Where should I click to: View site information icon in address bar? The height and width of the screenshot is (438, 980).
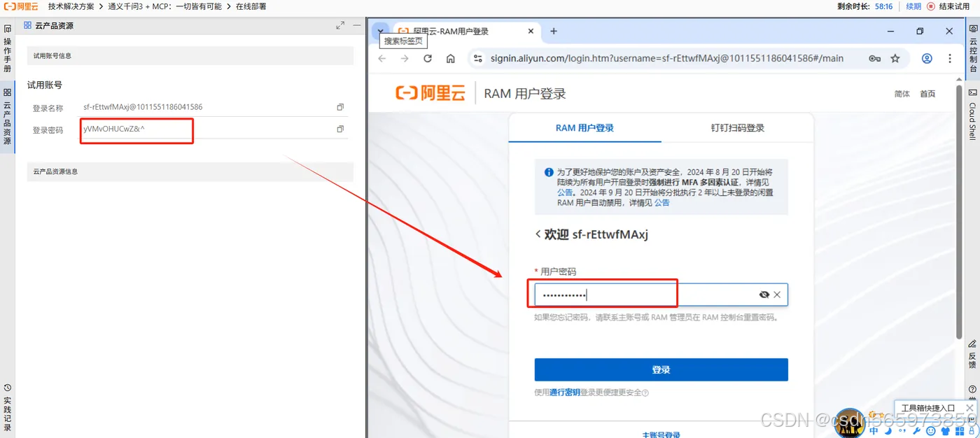click(477, 59)
